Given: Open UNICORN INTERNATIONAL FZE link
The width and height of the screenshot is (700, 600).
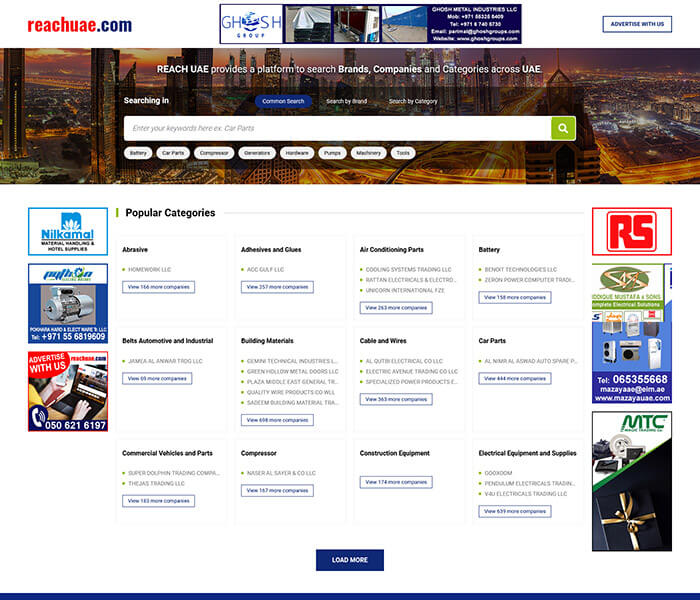Looking at the screenshot, I should [405, 290].
